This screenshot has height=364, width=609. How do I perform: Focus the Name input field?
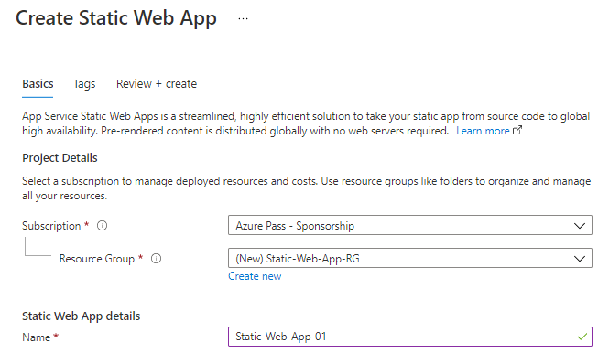tap(410, 337)
